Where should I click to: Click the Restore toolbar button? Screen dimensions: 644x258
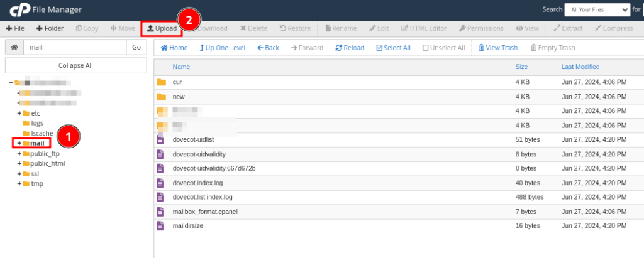295,28
